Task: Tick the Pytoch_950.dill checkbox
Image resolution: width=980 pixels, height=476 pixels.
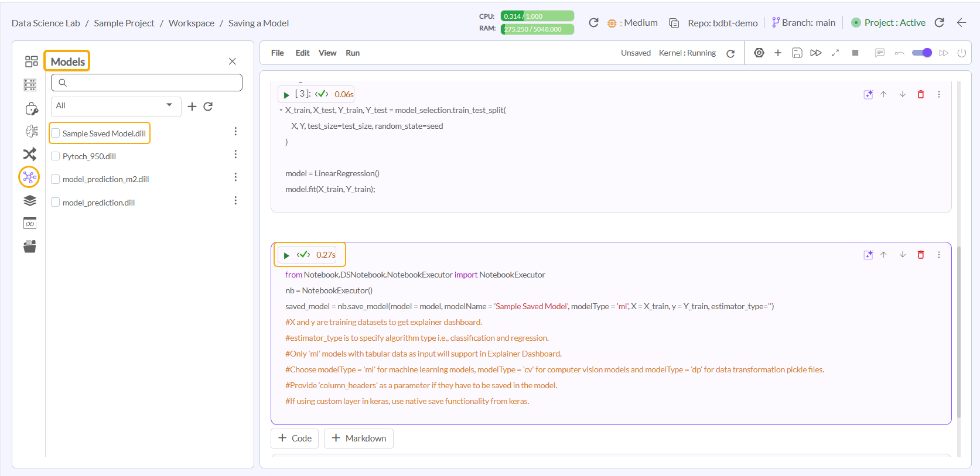Action: pyautogui.click(x=56, y=156)
